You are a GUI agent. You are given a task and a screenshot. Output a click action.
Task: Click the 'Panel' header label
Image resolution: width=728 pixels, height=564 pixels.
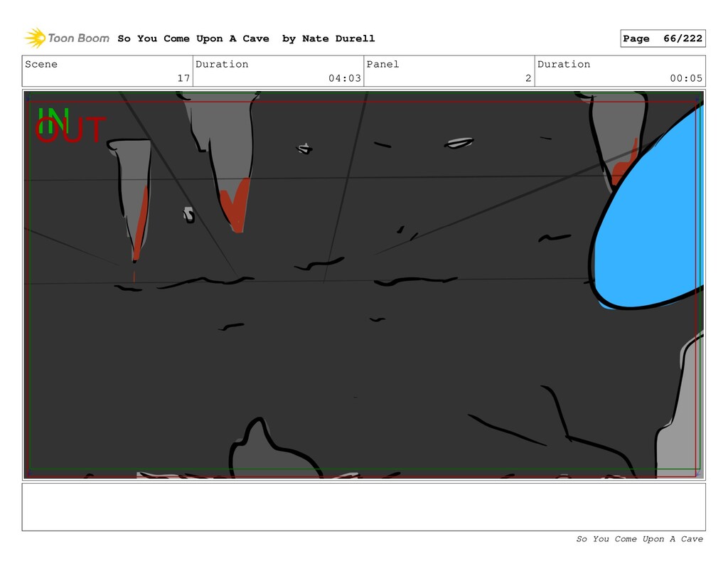pyautogui.click(x=382, y=64)
